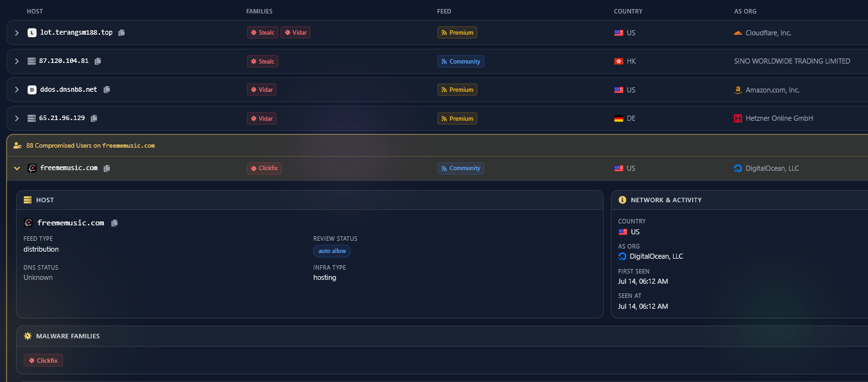The height and width of the screenshot is (382, 868).
Task: Click the Hetzner logo icon
Action: click(x=738, y=119)
